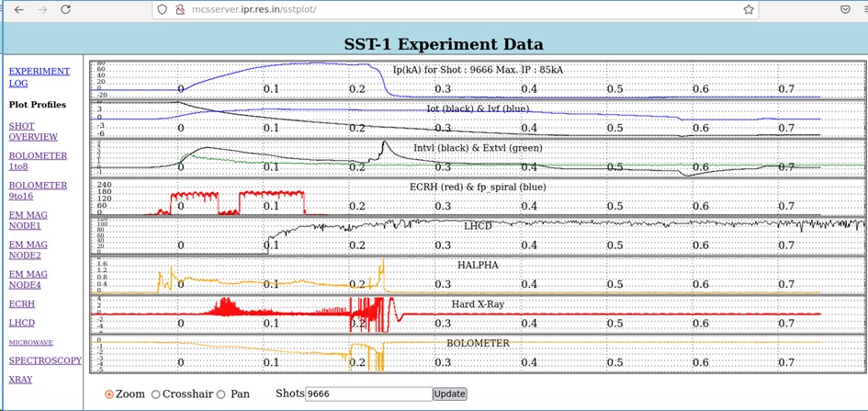Click the Shots number input field
This screenshot has height=411, width=868.
[x=367, y=394]
